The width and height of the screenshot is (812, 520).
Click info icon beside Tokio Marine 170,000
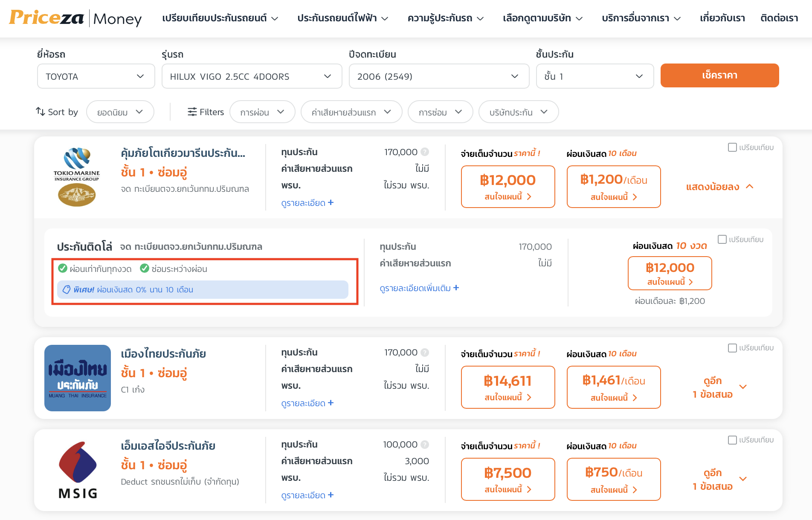pos(425,152)
